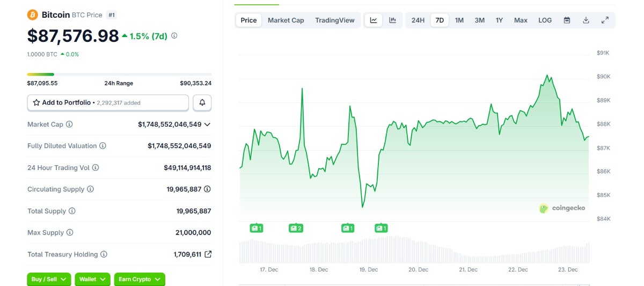Image resolution: width=644 pixels, height=286 pixels.
Task: Select the Max time range
Action: [521, 20]
